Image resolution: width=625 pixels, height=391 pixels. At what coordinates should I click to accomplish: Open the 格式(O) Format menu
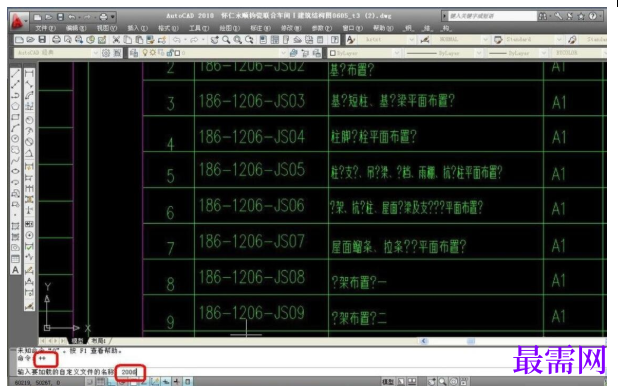(168, 28)
